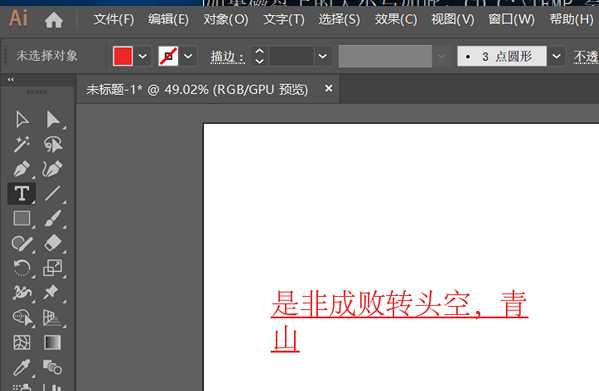Select the Gradient tool
This screenshot has width=599, height=391.
[x=52, y=343]
